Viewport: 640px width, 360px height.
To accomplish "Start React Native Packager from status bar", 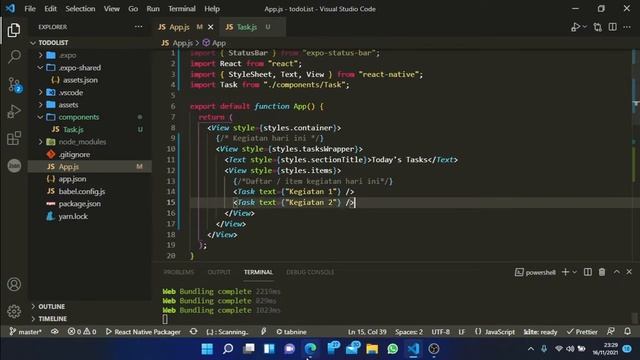I will tap(143, 332).
